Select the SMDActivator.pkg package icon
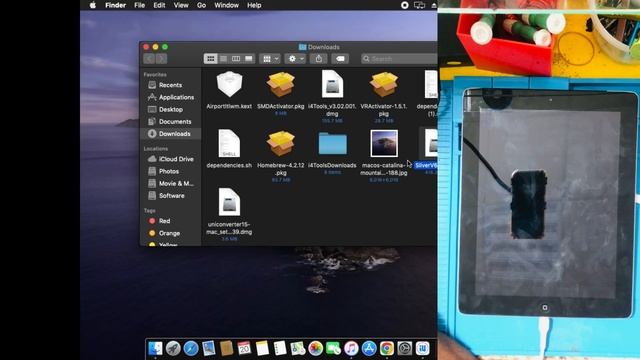 (x=280, y=84)
